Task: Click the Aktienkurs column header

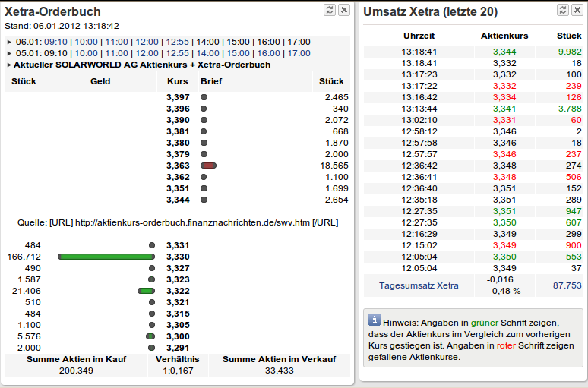Action: coord(504,36)
